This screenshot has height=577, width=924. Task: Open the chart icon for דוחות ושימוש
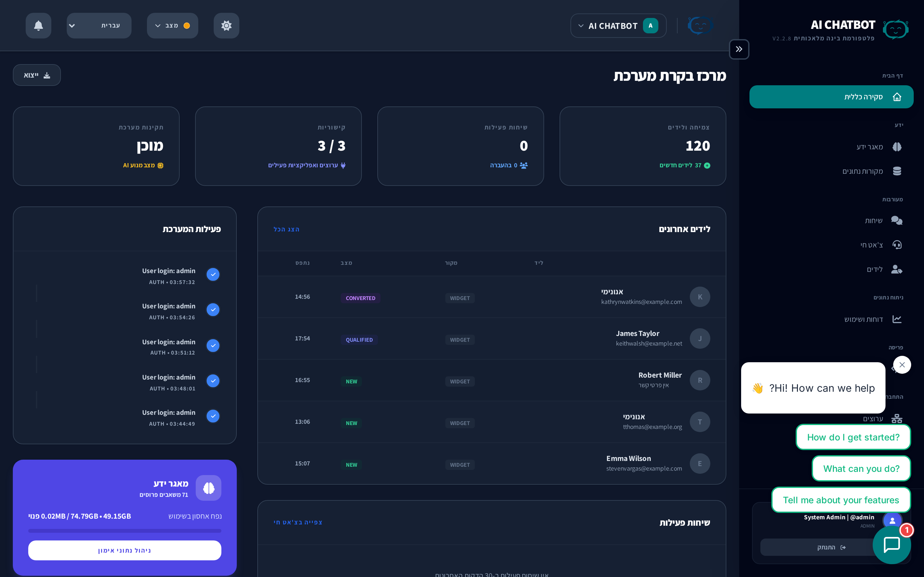[x=897, y=319]
